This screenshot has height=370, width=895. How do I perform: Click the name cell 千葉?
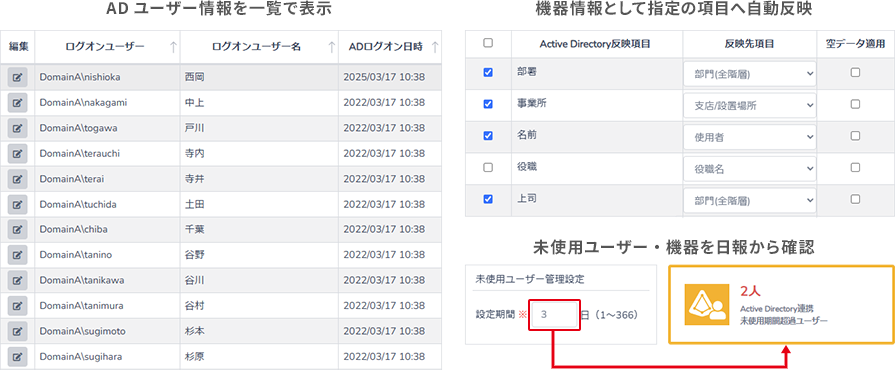click(260, 230)
